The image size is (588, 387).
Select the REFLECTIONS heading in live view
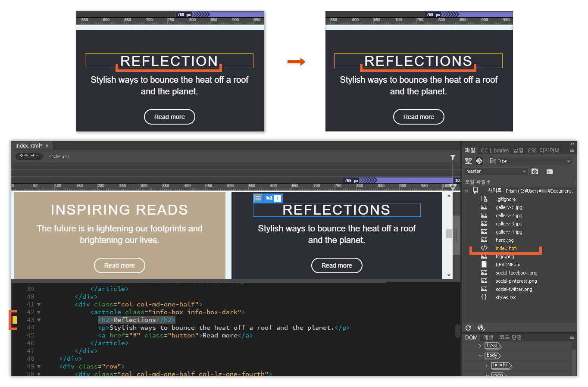pyautogui.click(x=337, y=210)
